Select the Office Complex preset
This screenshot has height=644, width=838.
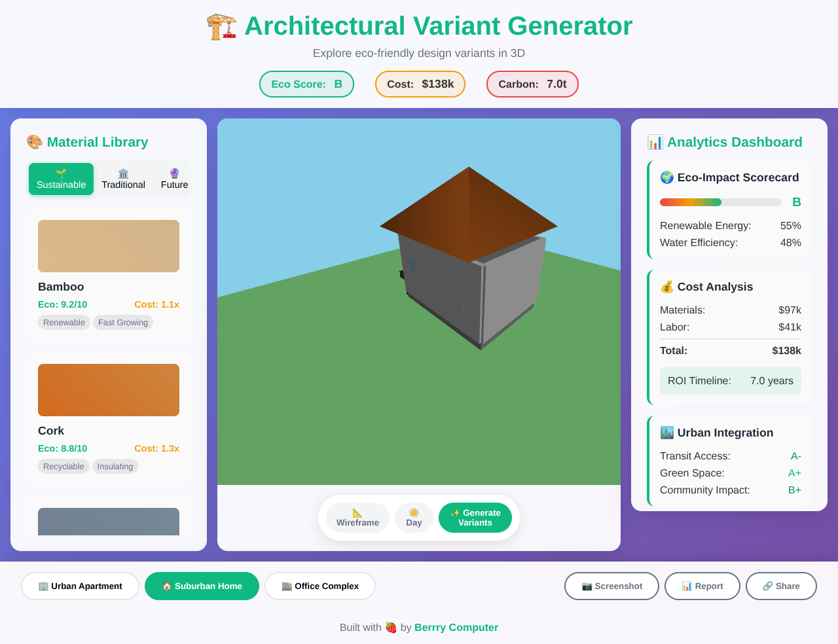click(320, 586)
